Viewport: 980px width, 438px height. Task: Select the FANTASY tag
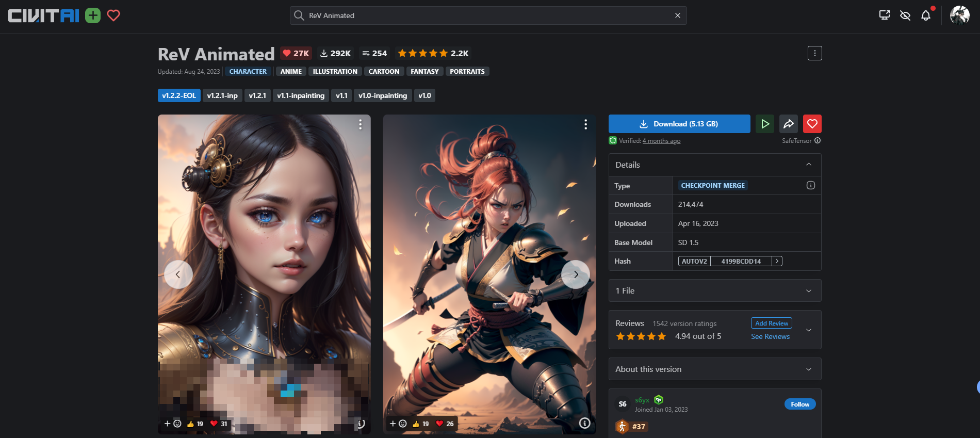pos(424,72)
